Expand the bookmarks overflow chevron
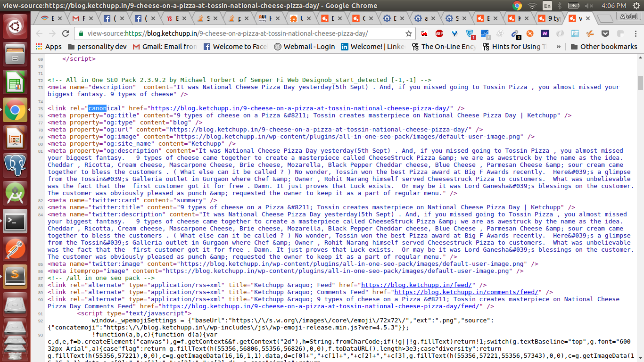This screenshot has width=644, height=362. pyautogui.click(x=559, y=47)
